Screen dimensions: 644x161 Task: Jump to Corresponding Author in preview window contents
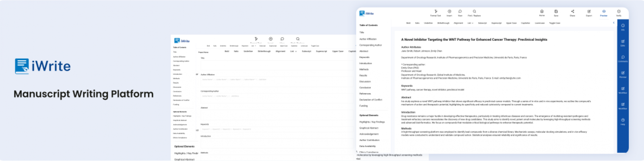(x=371, y=45)
